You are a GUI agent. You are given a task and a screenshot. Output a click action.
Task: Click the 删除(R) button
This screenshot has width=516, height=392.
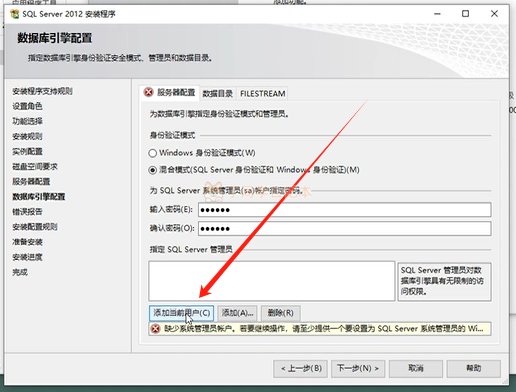point(281,313)
